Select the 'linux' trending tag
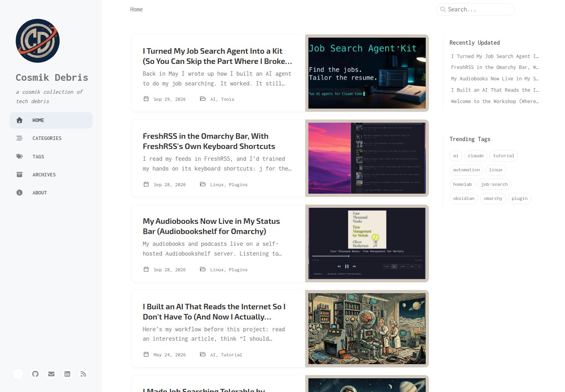Image resolution: width=565 pixels, height=392 pixels. [x=496, y=170]
